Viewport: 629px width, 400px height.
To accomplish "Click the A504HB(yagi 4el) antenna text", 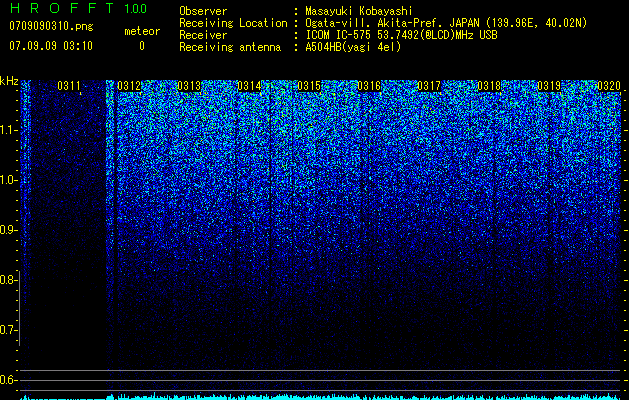I will pos(353,47).
